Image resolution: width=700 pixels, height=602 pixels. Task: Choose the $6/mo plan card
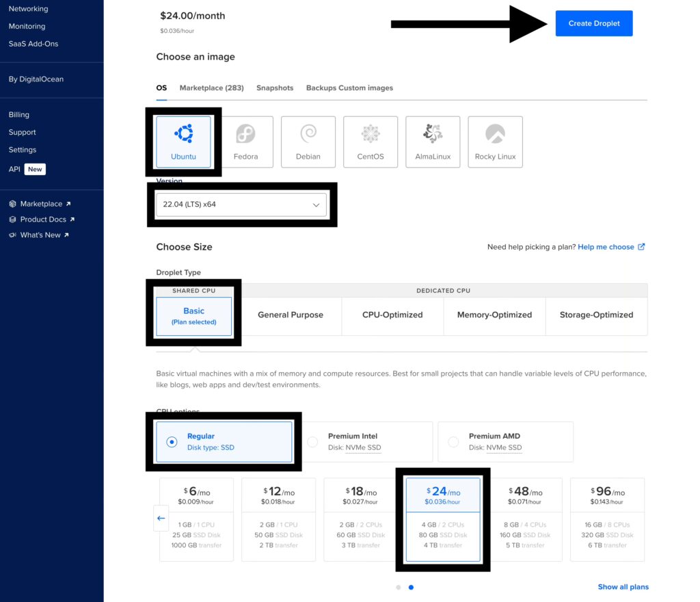(x=196, y=519)
